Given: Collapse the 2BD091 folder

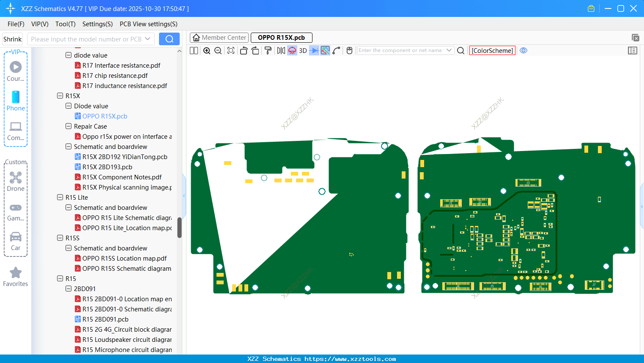Looking at the screenshot, I should [x=69, y=289].
